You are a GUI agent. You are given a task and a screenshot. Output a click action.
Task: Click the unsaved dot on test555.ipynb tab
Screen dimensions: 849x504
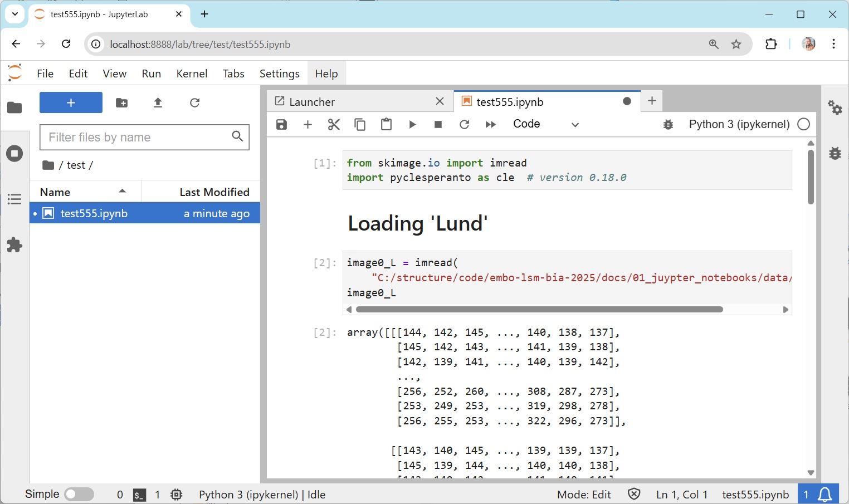point(627,101)
